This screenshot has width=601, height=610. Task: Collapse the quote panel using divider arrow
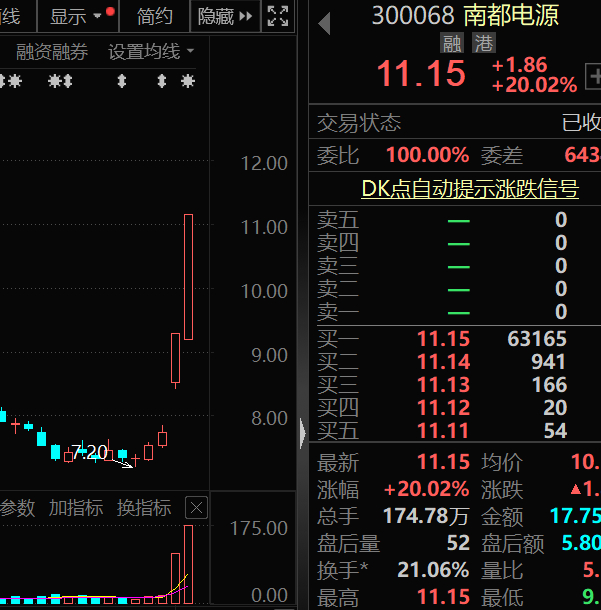(303, 433)
